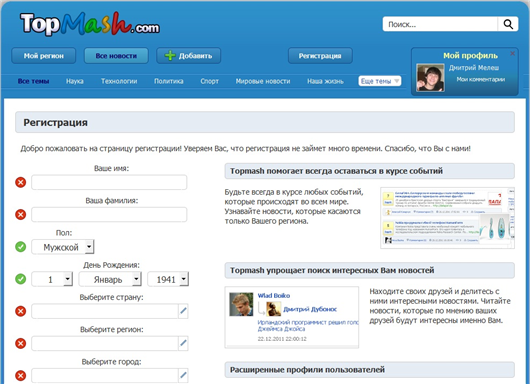Click the Мой регион button

point(44,55)
